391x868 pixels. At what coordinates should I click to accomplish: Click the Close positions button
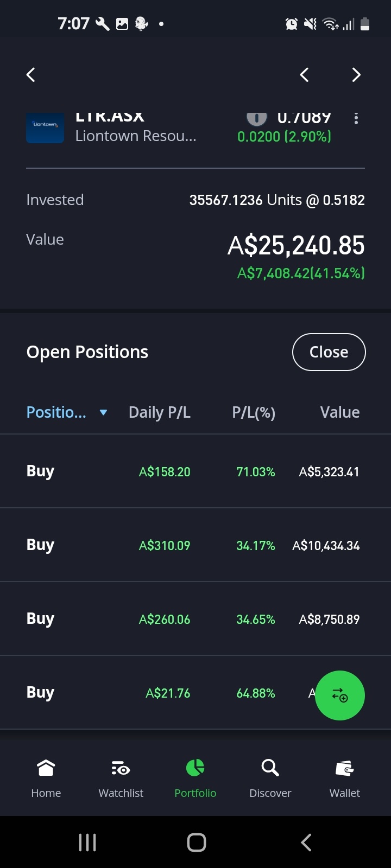coord(329,352)
